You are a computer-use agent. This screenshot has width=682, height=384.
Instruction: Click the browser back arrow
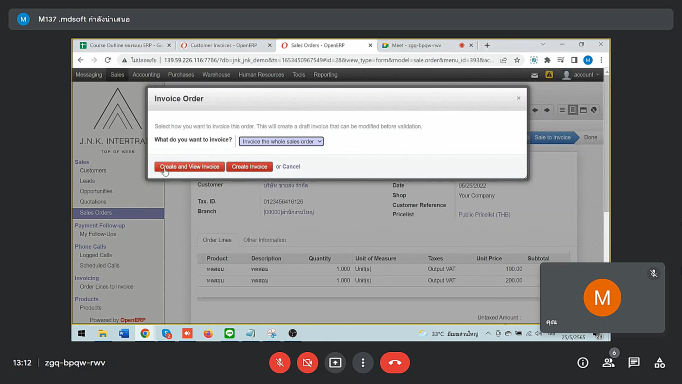81,60
